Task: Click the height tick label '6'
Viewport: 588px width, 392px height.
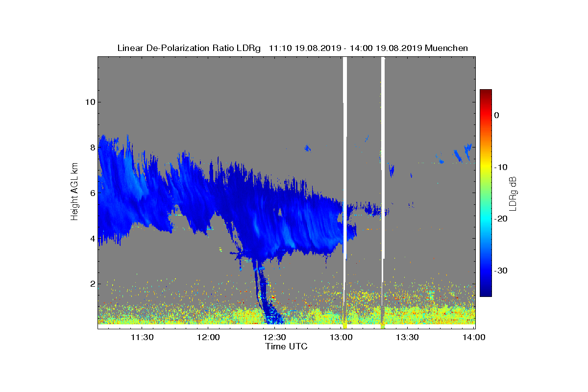Action: click(x=92, y=193)
